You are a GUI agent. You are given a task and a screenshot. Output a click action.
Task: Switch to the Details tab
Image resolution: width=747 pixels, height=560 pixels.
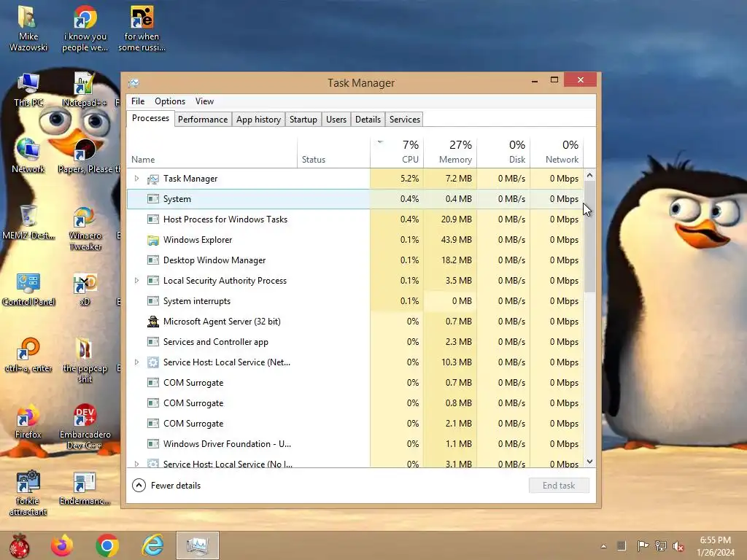point(368,120)
